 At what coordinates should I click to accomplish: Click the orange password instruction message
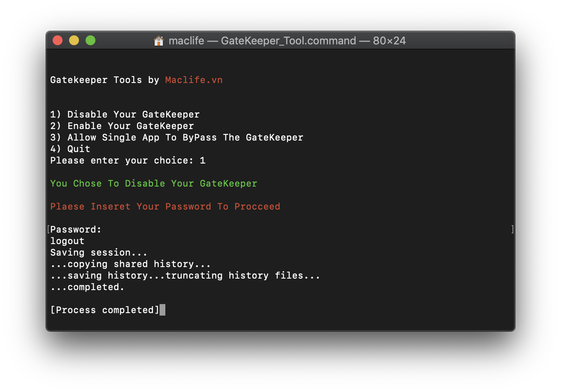click(165, 206)
